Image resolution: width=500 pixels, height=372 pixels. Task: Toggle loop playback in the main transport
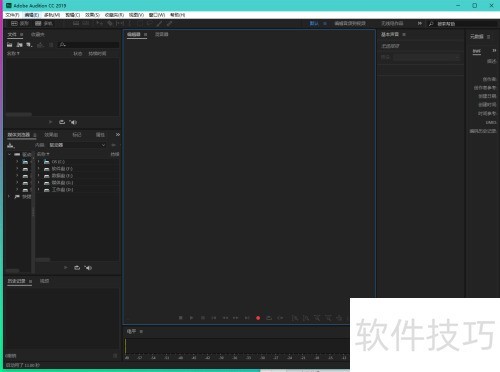tap(269, 318)
